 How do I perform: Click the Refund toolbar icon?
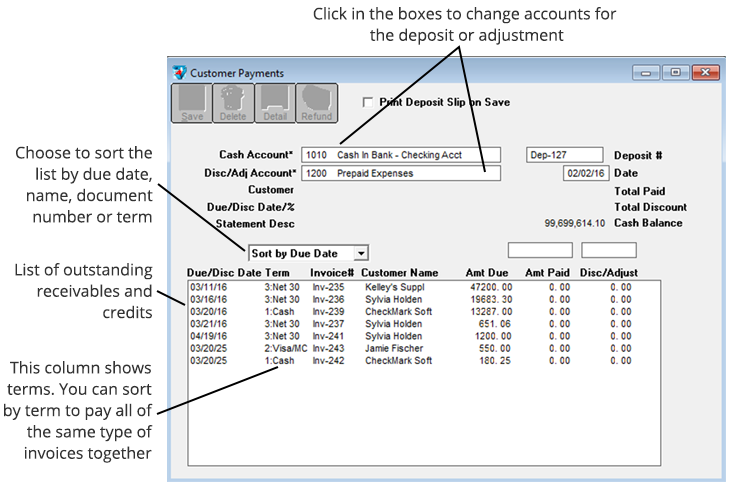pyautogui.click(x=316, y=103)
